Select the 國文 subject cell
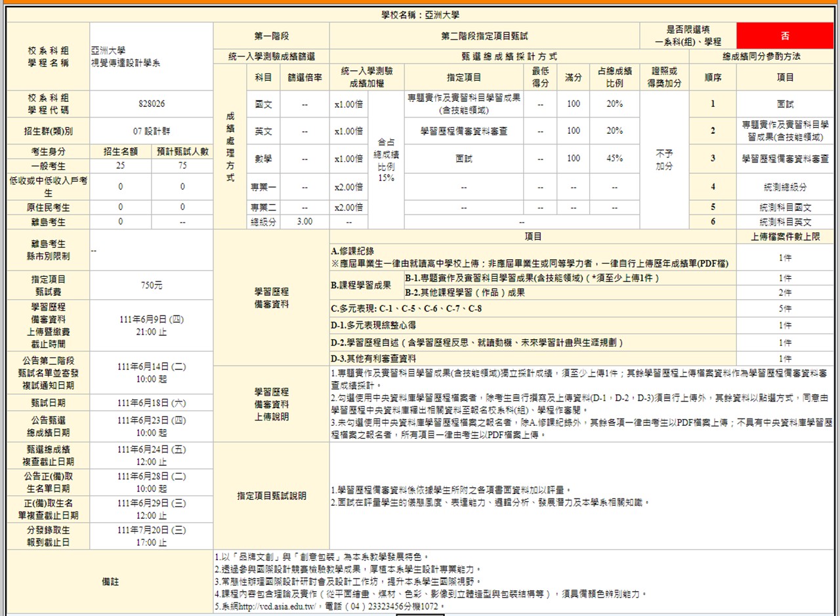This screenshot has height=616, width=840. (x=263, y=104)
